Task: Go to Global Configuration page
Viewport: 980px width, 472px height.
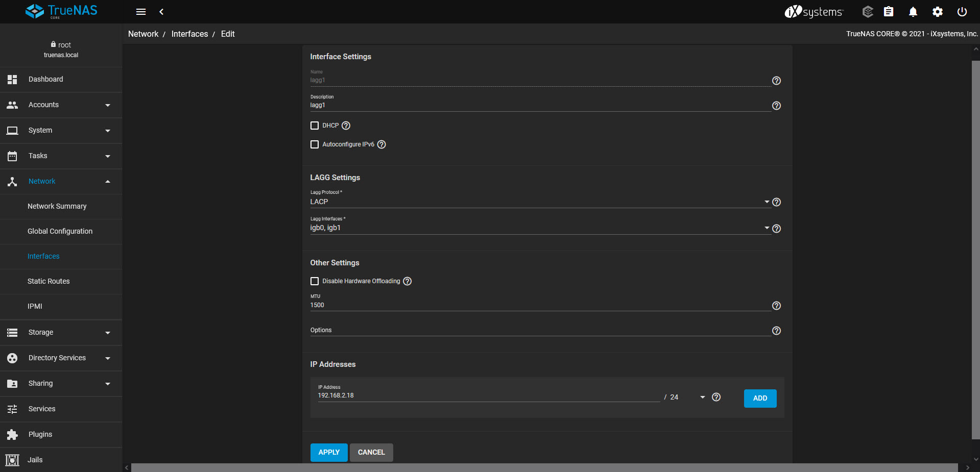Action: tap(60, 231)
